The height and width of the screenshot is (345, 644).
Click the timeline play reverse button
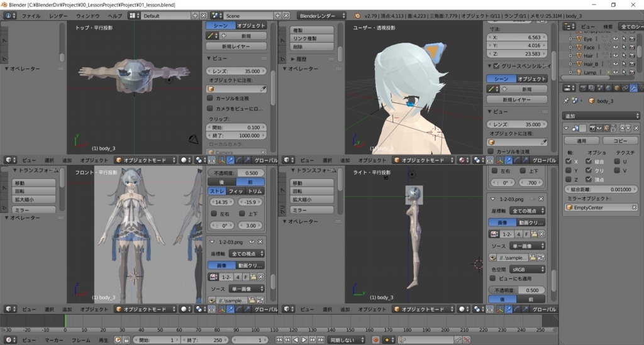(296, 340)
